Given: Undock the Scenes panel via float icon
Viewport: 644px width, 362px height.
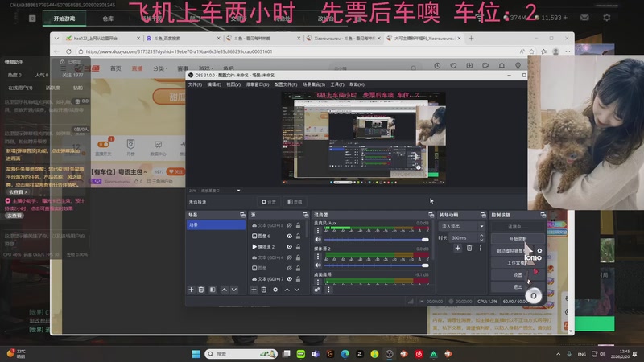Looking at the screenshot, I should click(243, 215).
